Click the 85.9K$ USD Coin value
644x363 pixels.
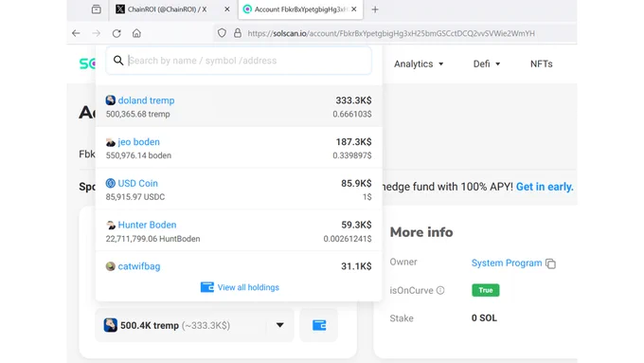[x=356, y=183]
